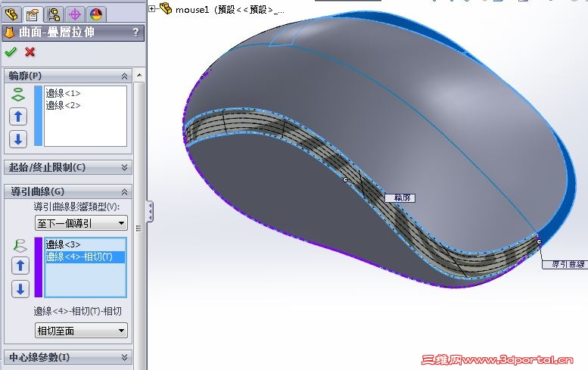
Task: Click the guide curves icon beside the list
Action: pos(20,246)
